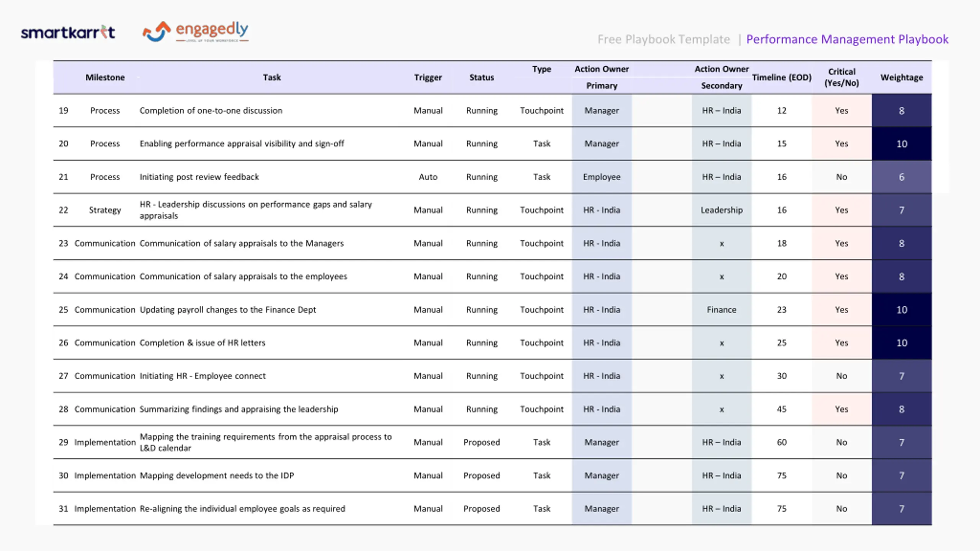Select the HR - Leadership discussions task cell
The width and height of the screenshot is (980, 551).
point(256,210)
